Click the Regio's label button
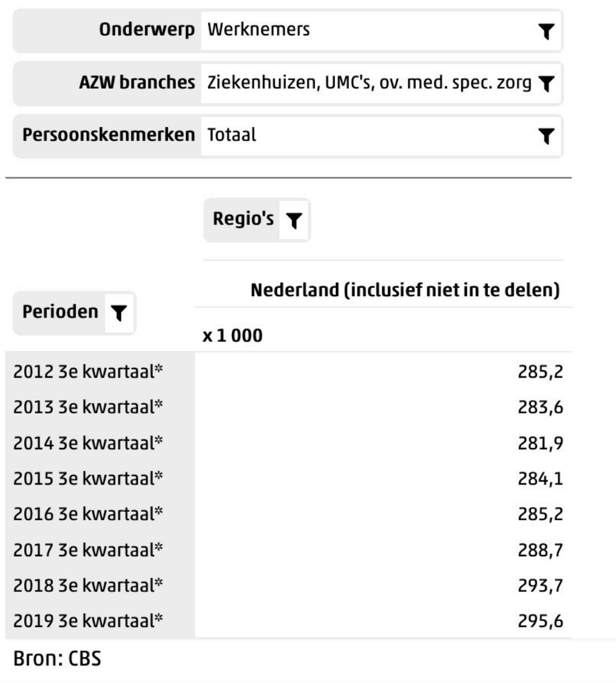This screenshot has width=616, height=683. tap(243, 220)
